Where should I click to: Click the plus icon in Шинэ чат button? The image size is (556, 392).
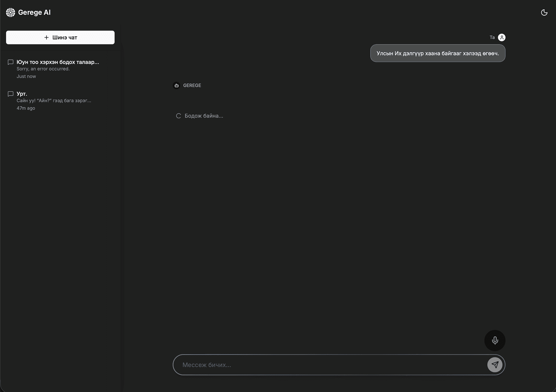[x=46, y=37]
